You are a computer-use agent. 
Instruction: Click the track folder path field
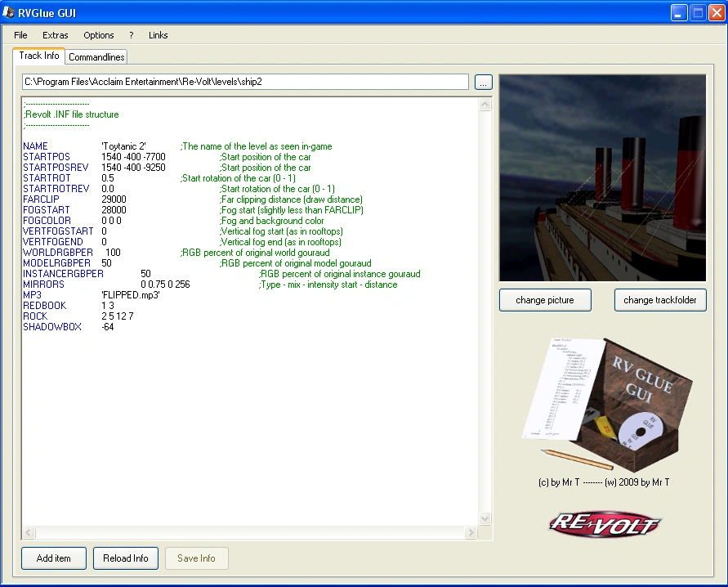click(x=245, y=82)
